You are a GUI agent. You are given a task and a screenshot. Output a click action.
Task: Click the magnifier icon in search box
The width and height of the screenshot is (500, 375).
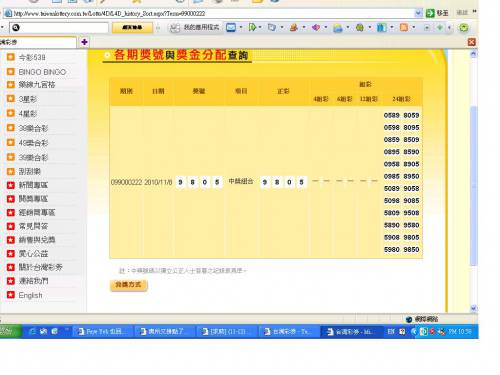(x=16, y=28)
